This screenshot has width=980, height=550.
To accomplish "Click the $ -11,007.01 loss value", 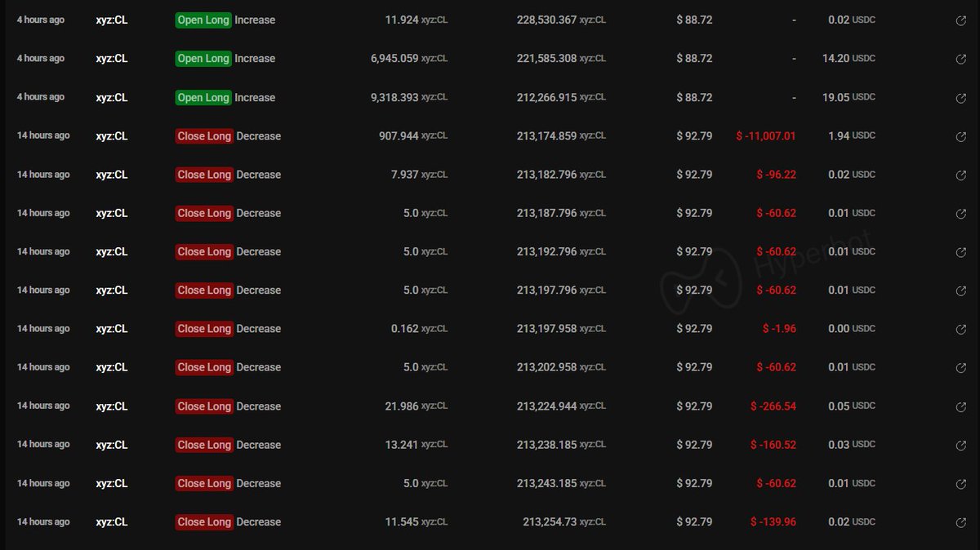I will (x=765, y=136).
